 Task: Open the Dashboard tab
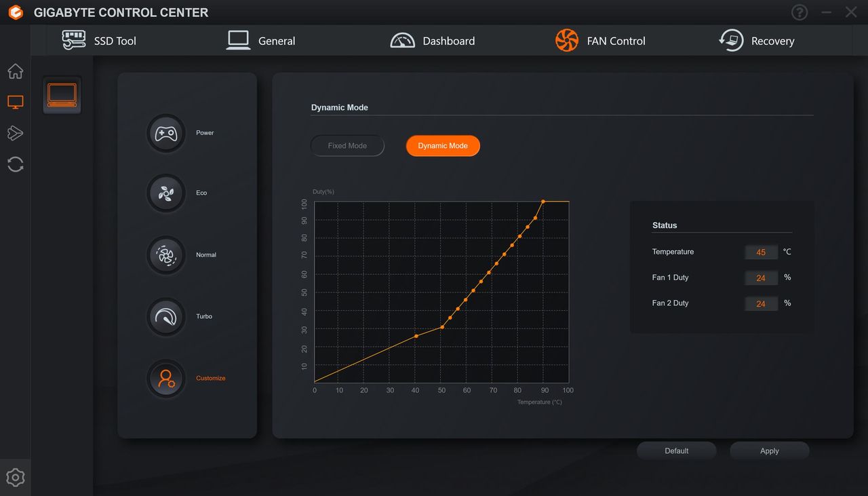(433, 41)
